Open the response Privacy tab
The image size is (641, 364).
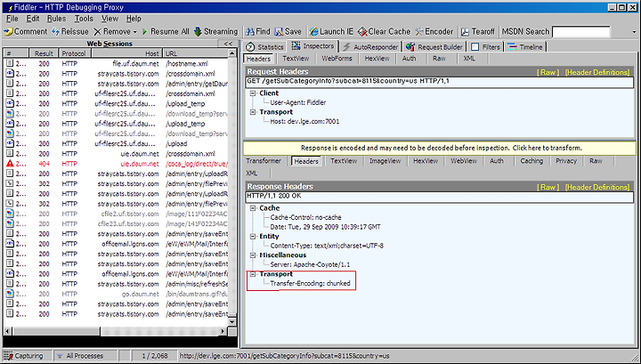pos(566,161)
